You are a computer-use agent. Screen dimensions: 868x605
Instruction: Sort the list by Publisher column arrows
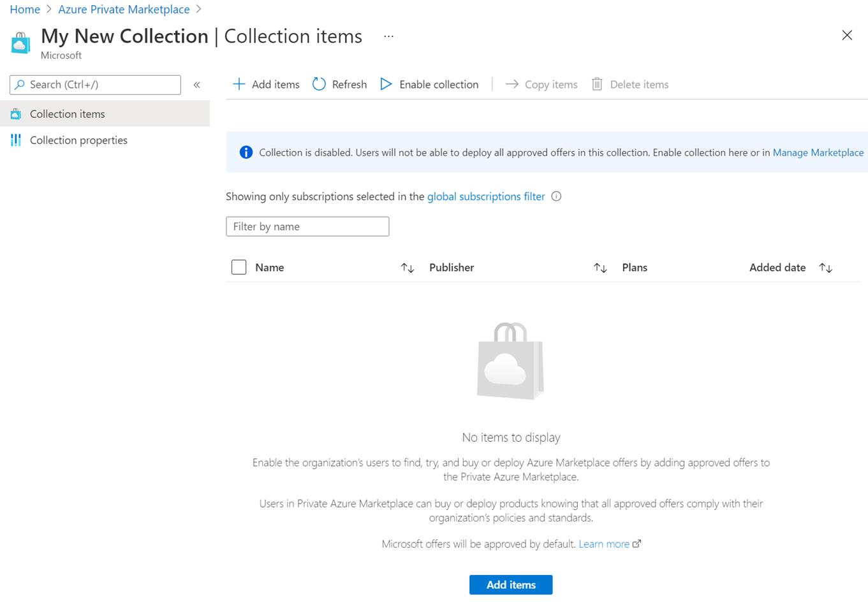[600, 268]
